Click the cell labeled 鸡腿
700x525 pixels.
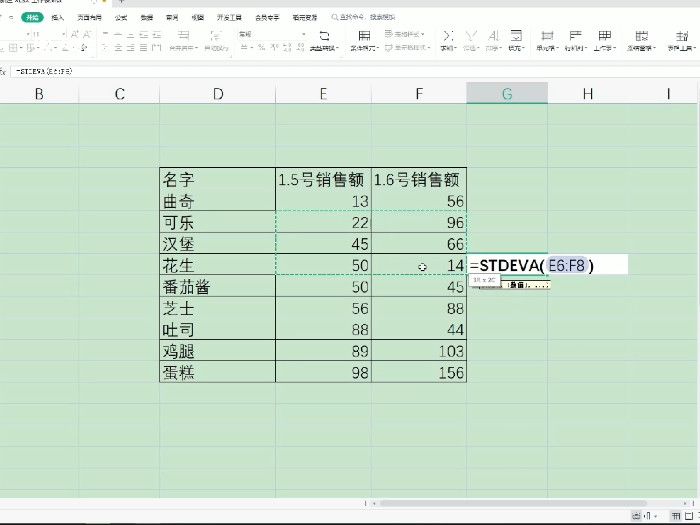[217, 351]
